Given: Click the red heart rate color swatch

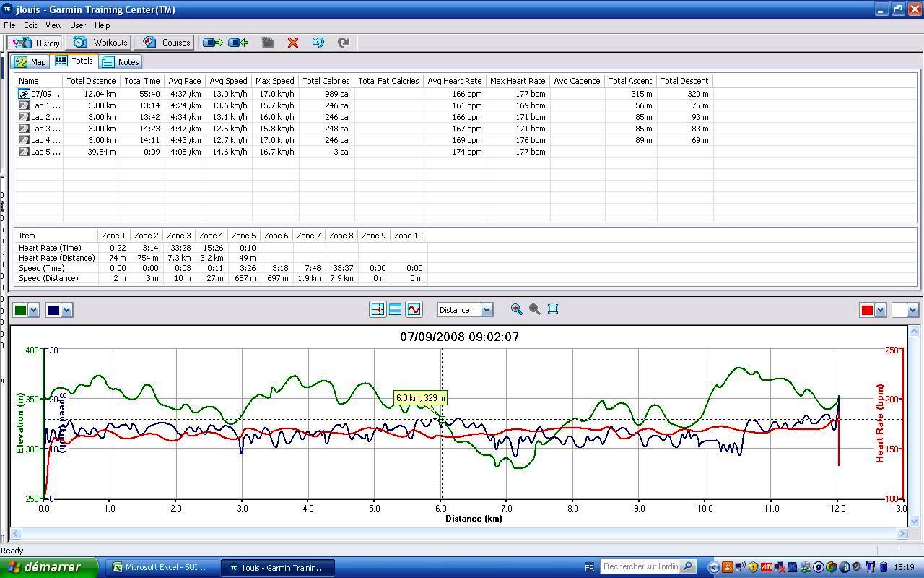Looking at the screenshot, I should pyautogui.click(x=867, y=310).
